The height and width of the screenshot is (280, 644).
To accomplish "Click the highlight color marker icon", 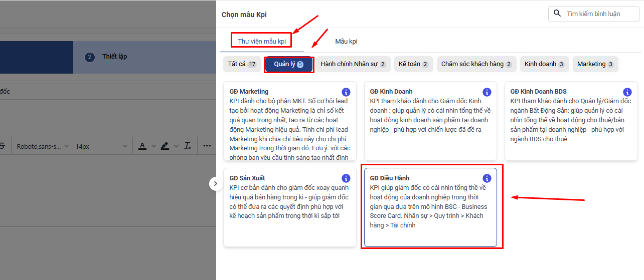I will tap(165, 146).
